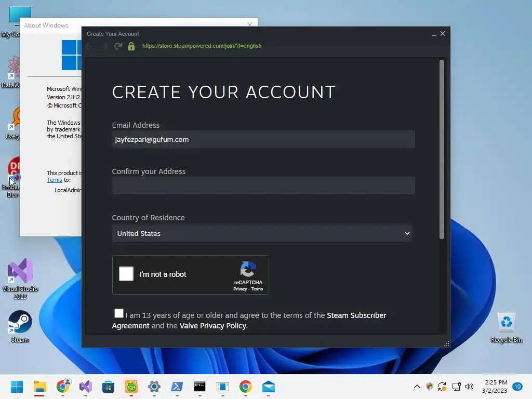This screenshot has width=532, height=399.
Task: Click the Steam page vertical scrollbar
Action: 442,149
